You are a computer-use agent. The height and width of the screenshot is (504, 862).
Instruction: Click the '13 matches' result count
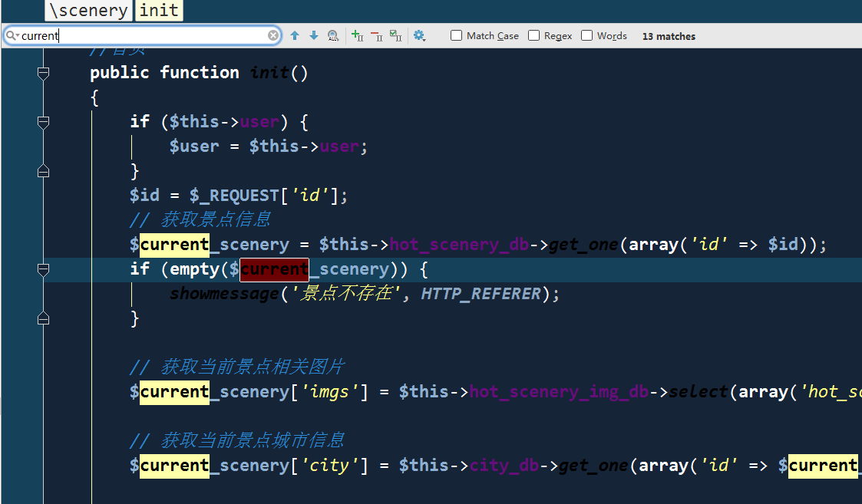pyautogui.click(x=669, y=36)
